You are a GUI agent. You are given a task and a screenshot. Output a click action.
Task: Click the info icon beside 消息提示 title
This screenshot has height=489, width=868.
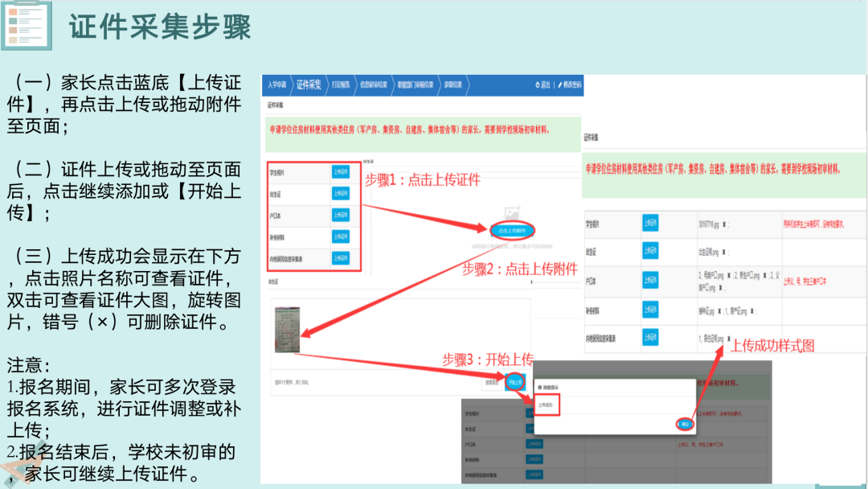[540, 388]
